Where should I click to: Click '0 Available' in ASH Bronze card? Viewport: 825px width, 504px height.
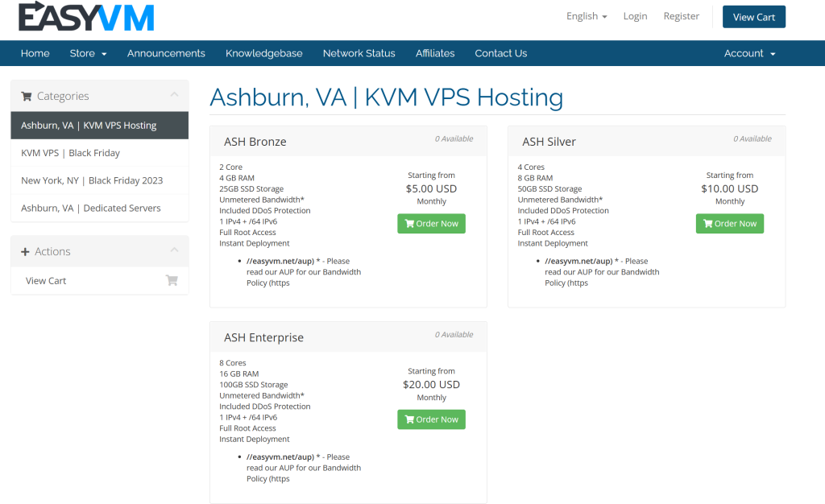(454, 138)
